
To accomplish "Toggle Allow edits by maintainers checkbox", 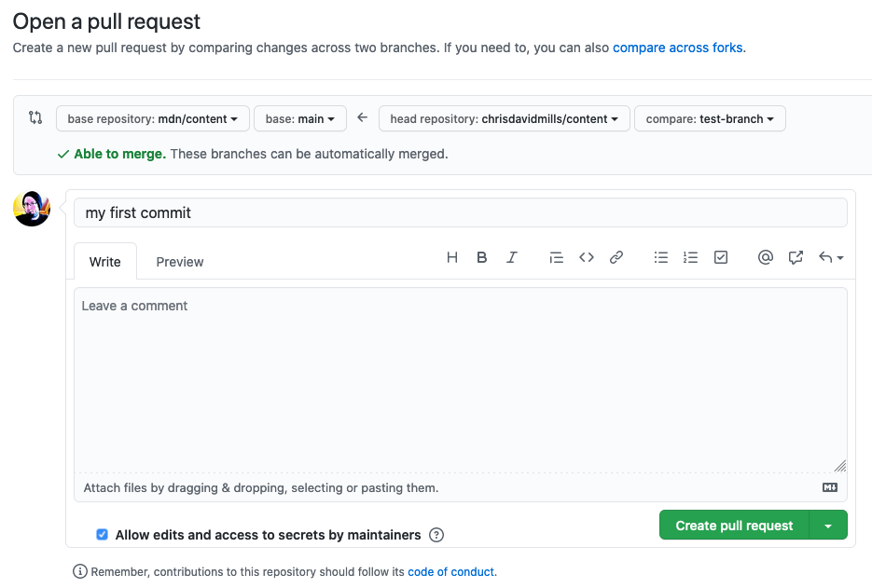I will coord(102,535).
